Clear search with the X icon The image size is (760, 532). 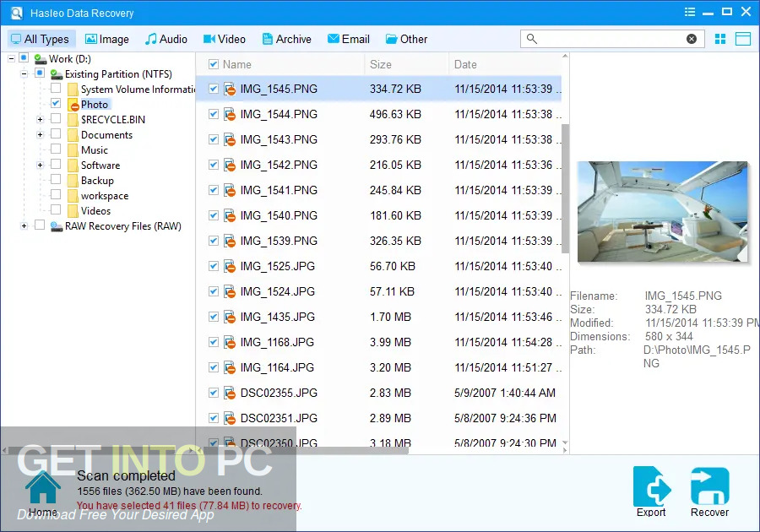tap(692, 39)
